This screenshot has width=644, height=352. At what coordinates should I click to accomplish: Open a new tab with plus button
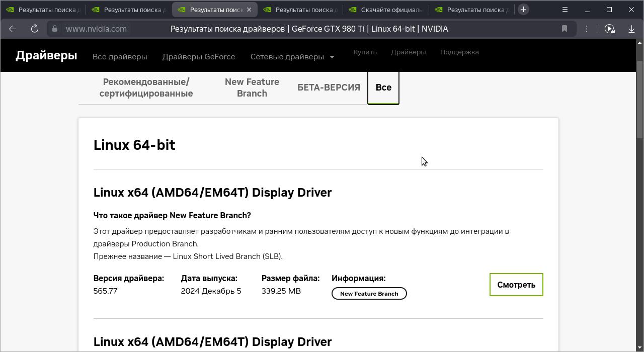pos(523,9)
